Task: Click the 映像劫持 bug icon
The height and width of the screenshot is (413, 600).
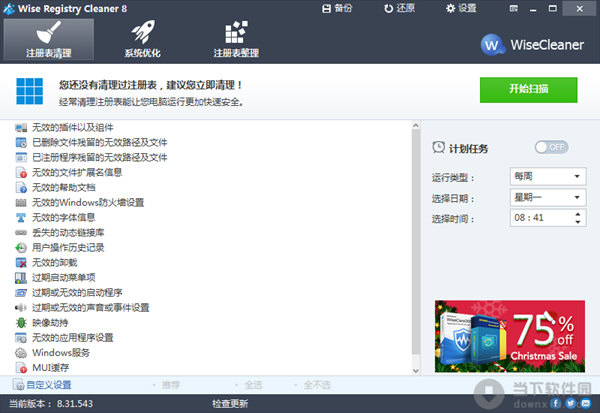Action: 21,323
